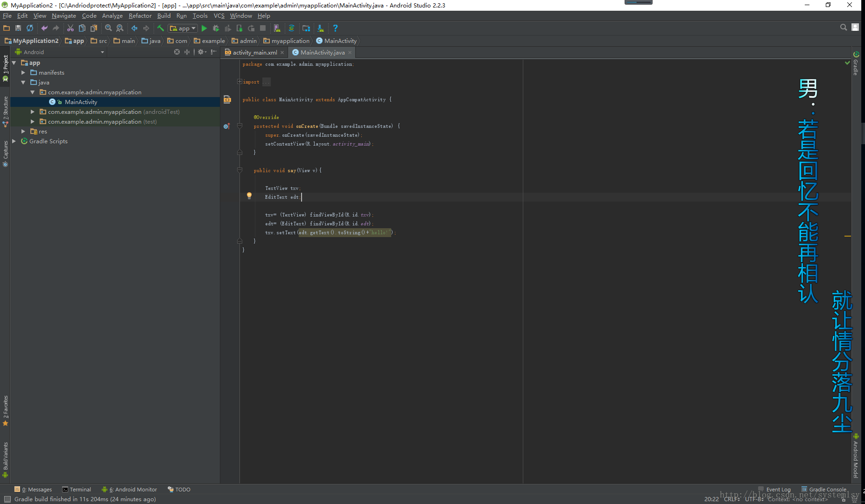Click the Save All toolbar icon
The image size is (865, 504).
click(x=18, y=28)
